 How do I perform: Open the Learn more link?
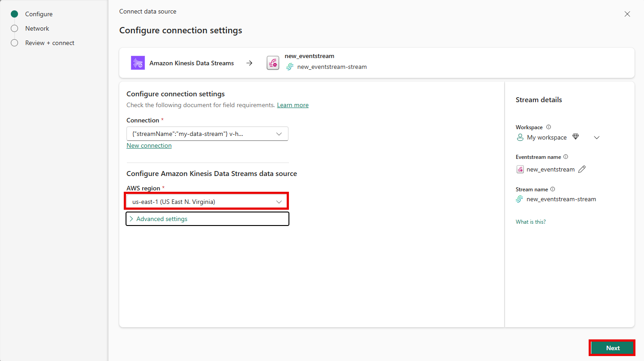pos(293,105)
